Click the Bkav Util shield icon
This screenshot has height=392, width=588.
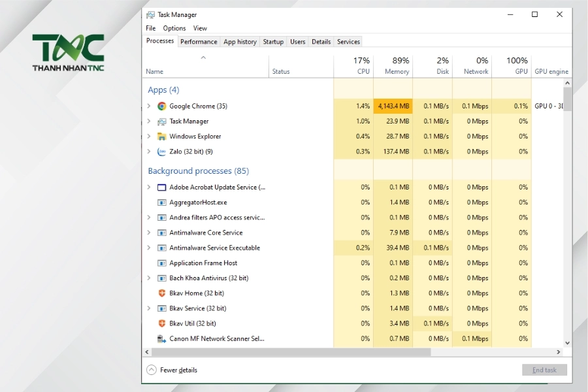(x=161, y=323)
